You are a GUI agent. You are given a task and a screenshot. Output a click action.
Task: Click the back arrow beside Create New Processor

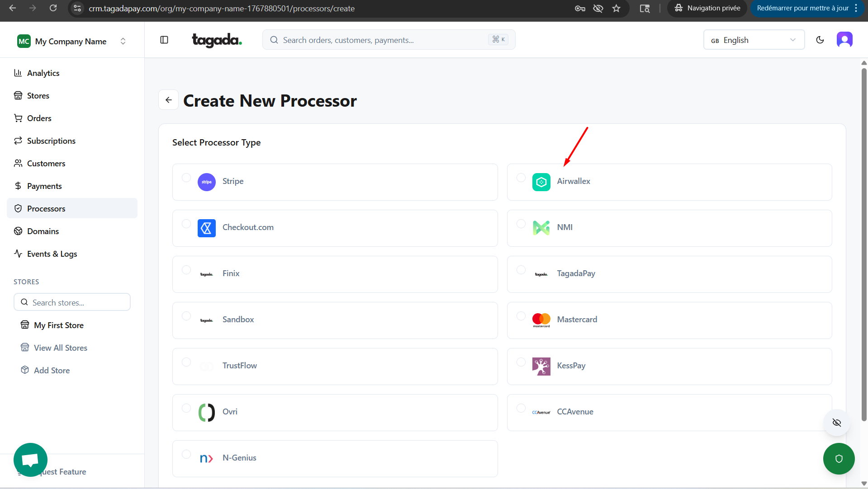pyautogui.click(x=168, y=100)
